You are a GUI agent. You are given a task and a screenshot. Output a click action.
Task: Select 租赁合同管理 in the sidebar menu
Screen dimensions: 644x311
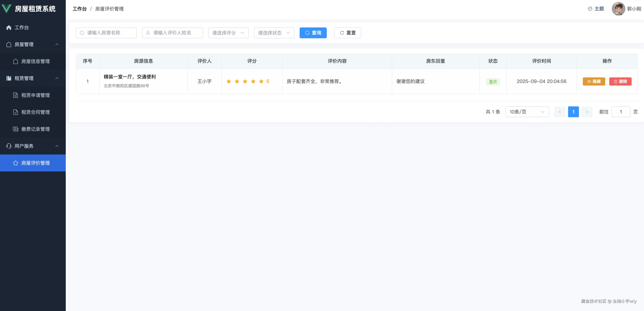point(35,112)
